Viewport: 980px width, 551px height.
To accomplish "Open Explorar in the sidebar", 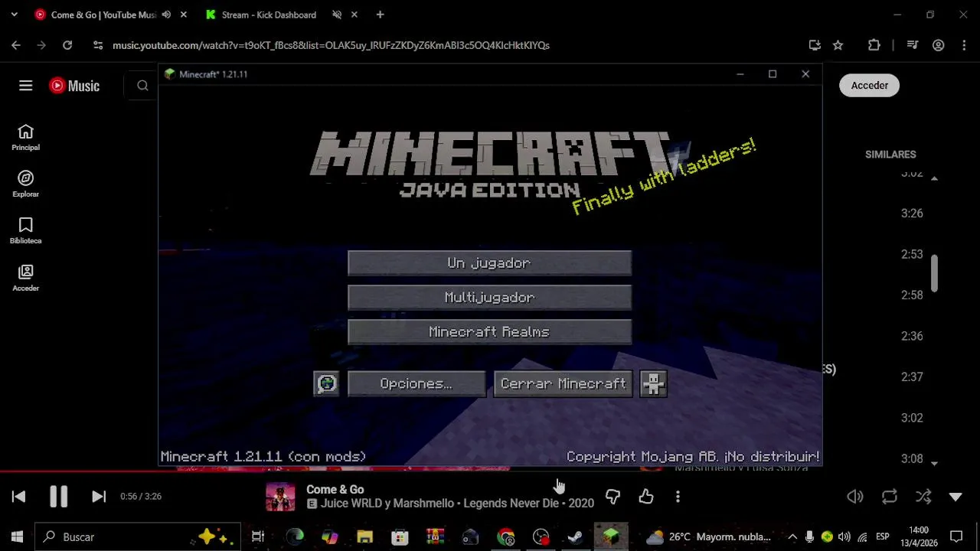I will (x=25, y=184).
